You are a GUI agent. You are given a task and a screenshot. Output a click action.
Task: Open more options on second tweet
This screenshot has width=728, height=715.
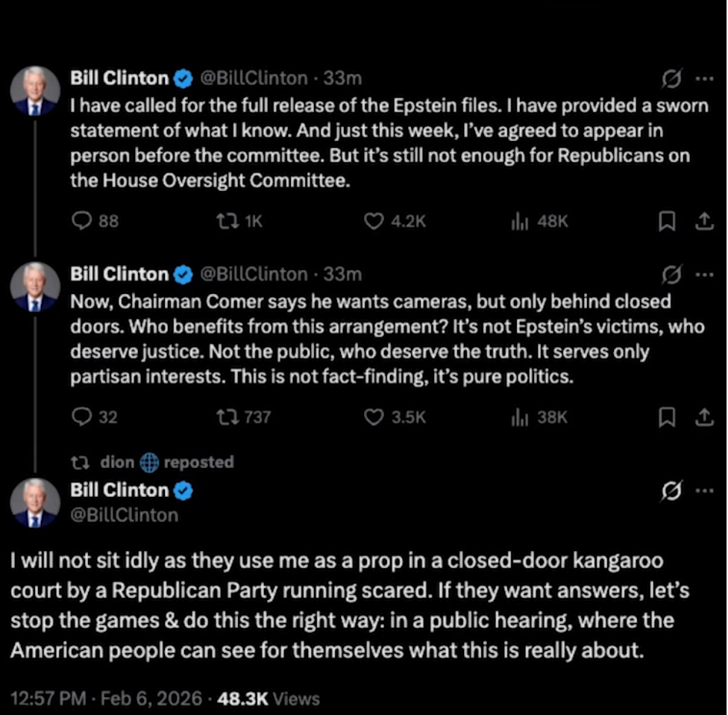coord(703,275)
